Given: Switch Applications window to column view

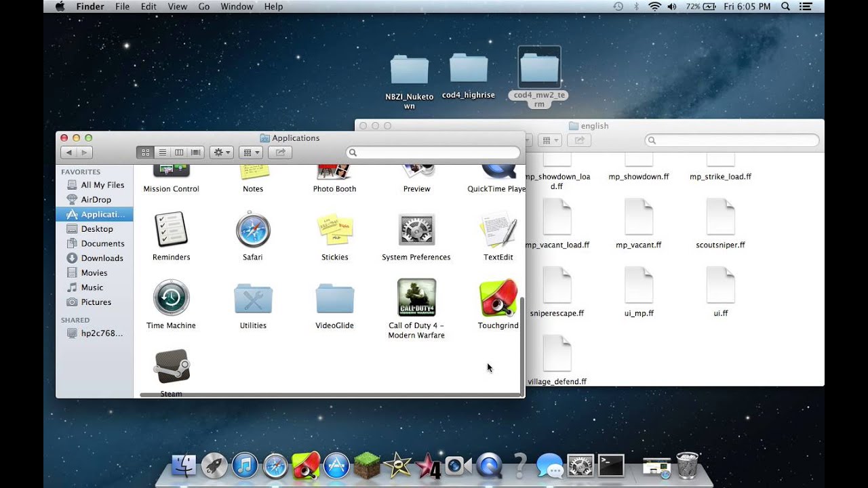Looking at the screenshot, I should (x=179, y=152).
